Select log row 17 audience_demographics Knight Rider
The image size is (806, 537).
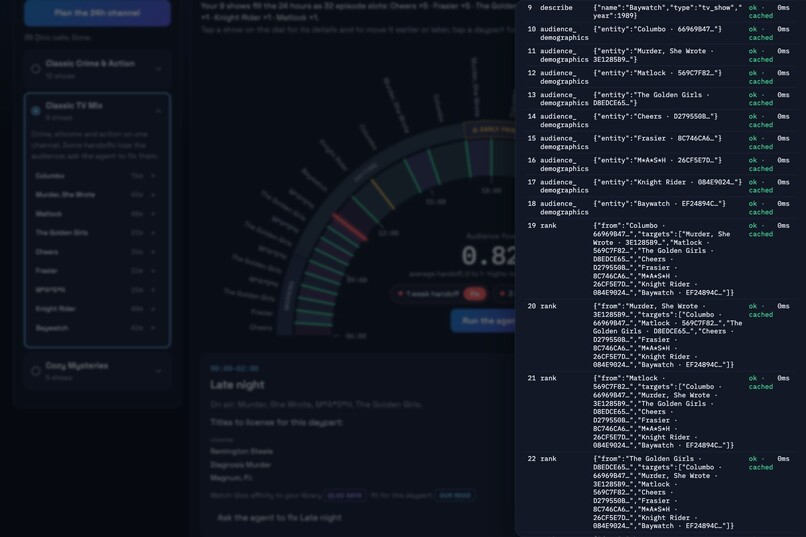[660, 186]
